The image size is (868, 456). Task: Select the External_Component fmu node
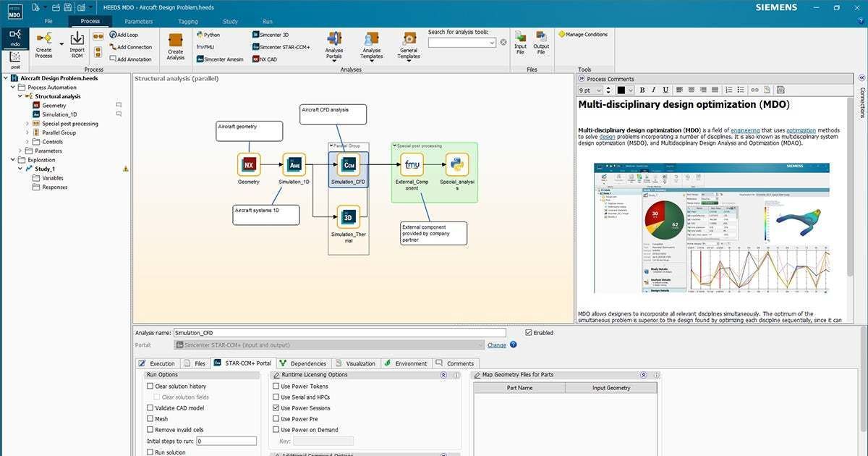[x=412, y=164]
